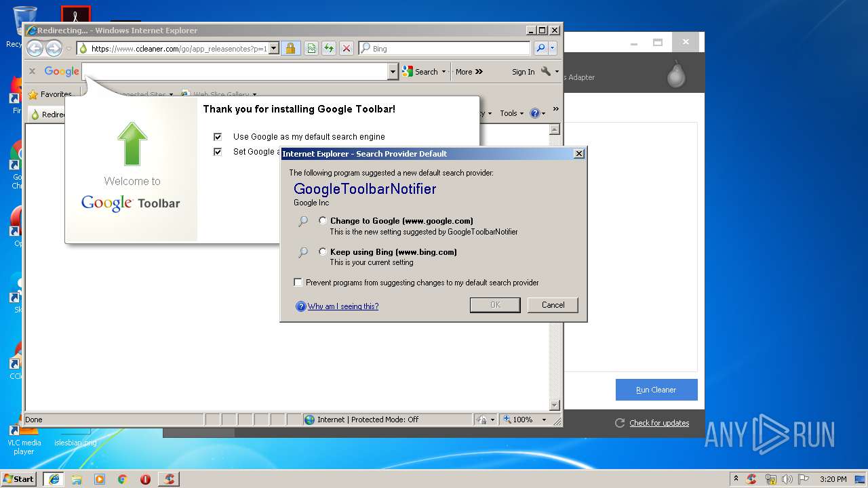
Task: Expand the IE command bar overflow chevron
Action: click(x=555, y=109)
